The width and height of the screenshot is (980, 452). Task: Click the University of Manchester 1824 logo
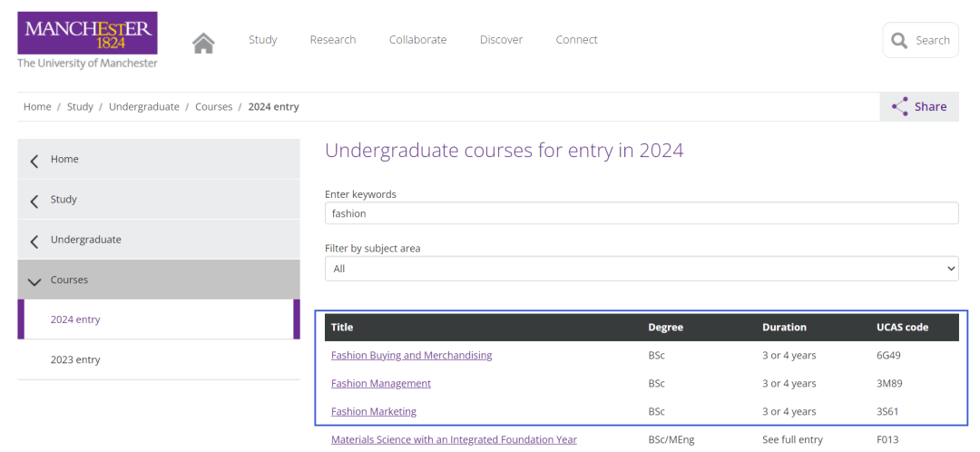click(87, 39)
